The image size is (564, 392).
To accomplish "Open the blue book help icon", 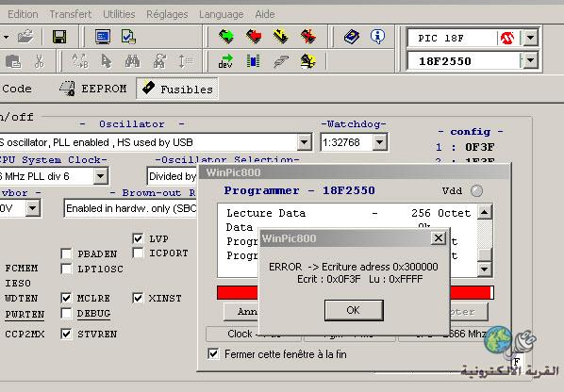I will 352,37.
